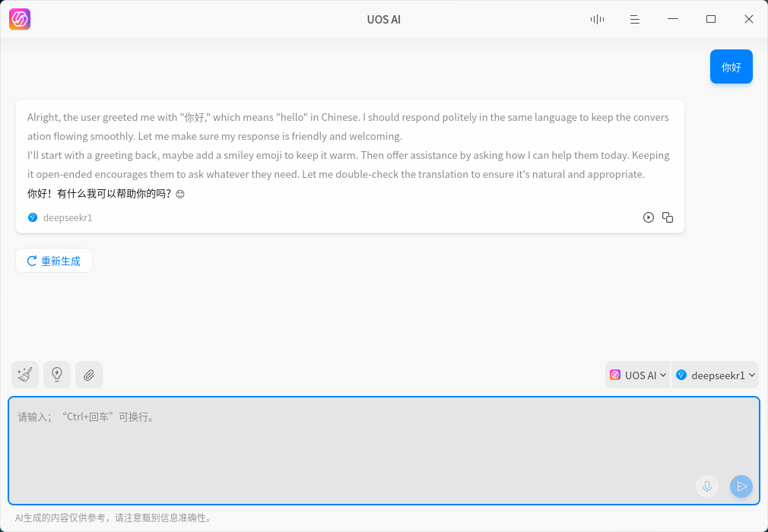
Task: Open the deepseekr1 model selector dropdown
Action: pos(716,375)
